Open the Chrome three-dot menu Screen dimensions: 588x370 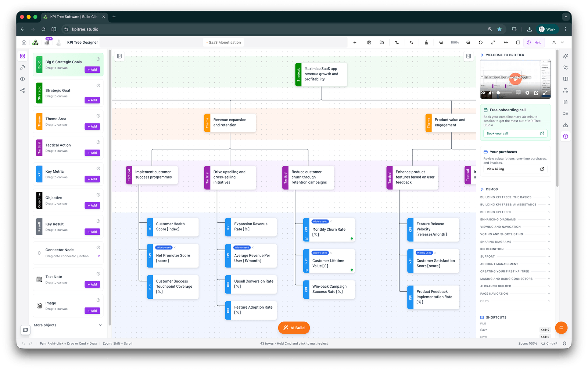click(x=565, y=29)
